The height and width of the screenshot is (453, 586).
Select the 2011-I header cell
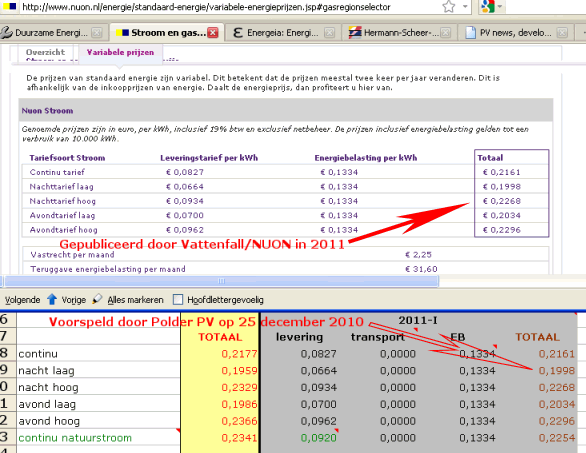point(418,320)
